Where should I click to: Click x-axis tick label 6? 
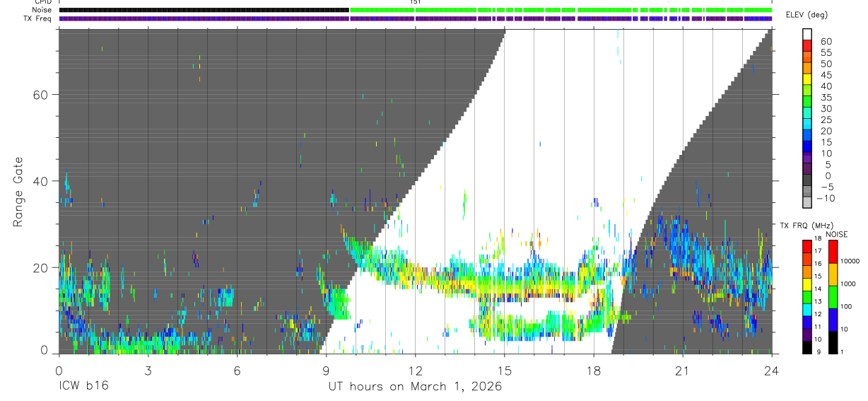237,371
